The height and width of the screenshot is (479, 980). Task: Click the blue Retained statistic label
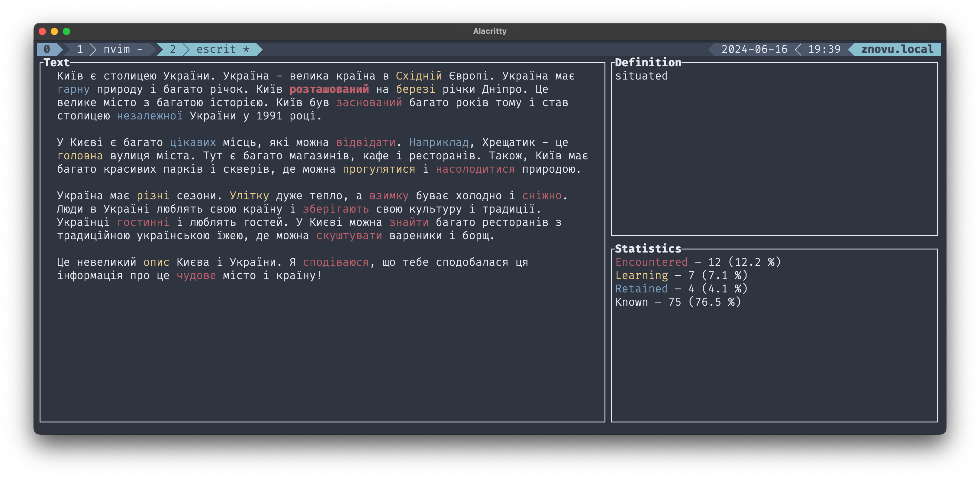point(641,289)
